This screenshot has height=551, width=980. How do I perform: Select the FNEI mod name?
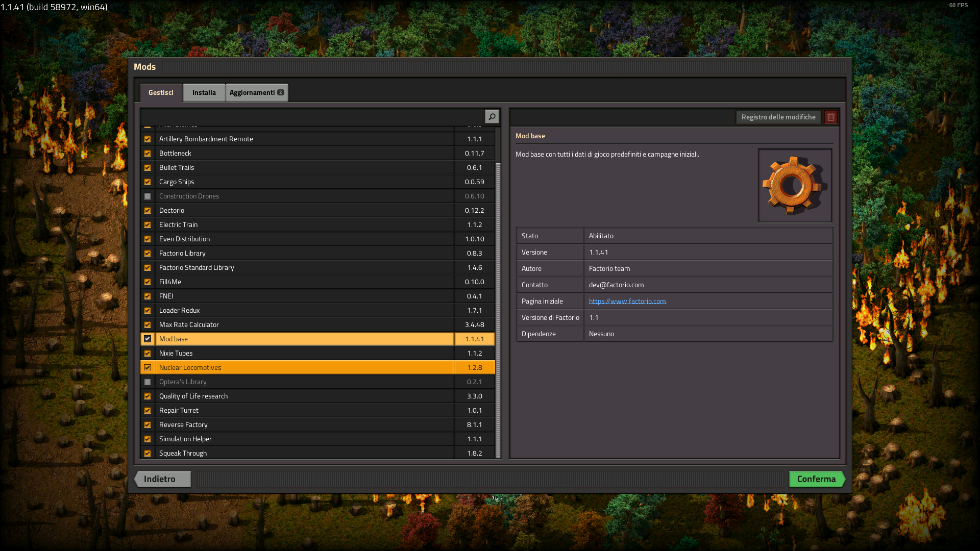click(166, 296)
